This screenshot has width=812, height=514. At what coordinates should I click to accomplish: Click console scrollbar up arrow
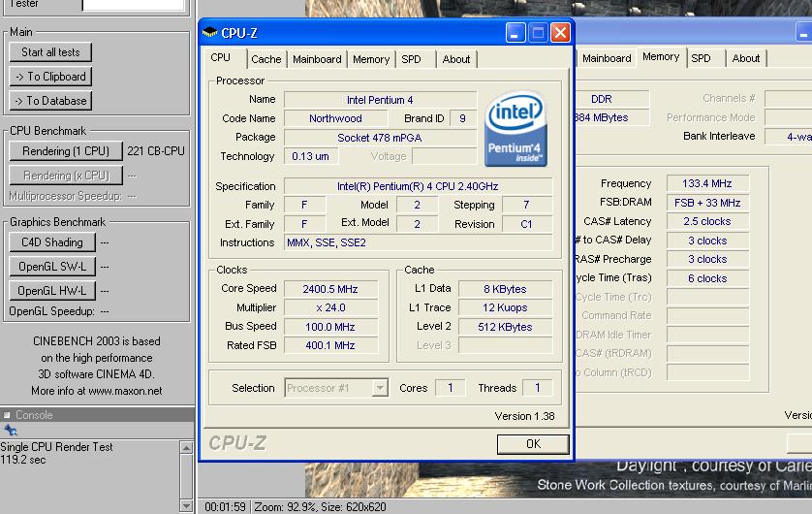[186, 447]
